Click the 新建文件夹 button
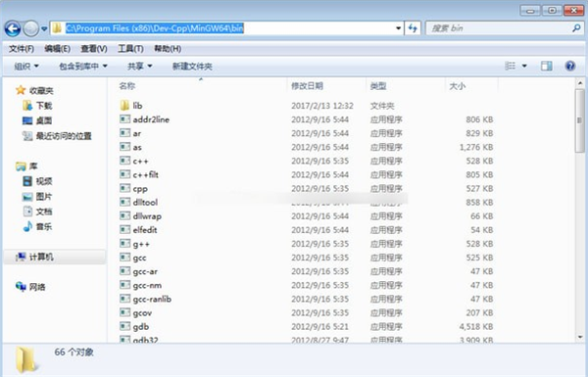The image size is (588, 377). (192, 67)
